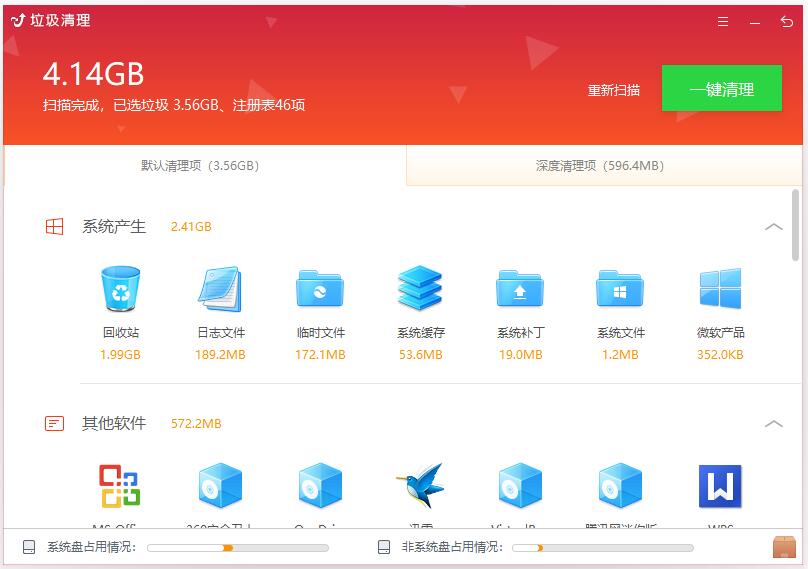
Task: Click the non-system disk usage icon
Action: point(384,547)
